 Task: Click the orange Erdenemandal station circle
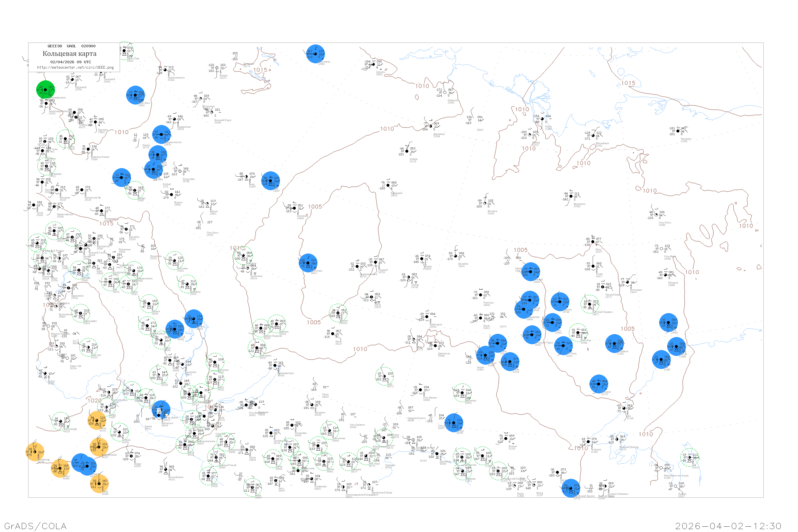(99, 447)
